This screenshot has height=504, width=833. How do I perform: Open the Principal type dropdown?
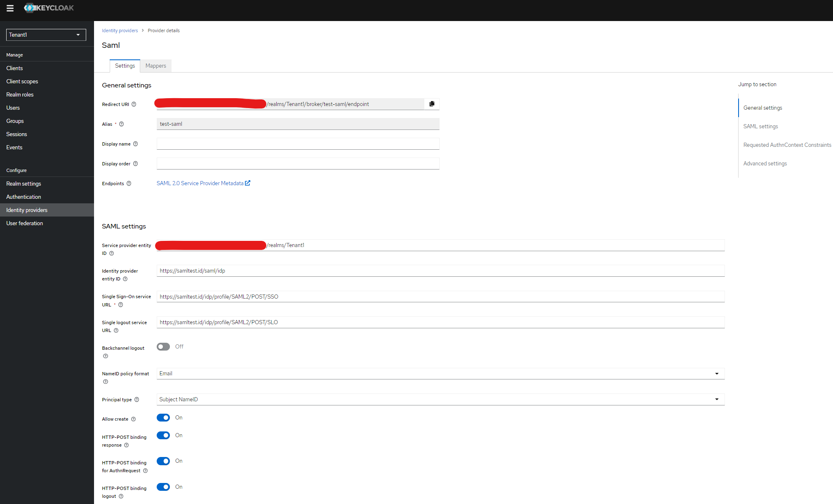pyautogui.click(x=717, y=399)
